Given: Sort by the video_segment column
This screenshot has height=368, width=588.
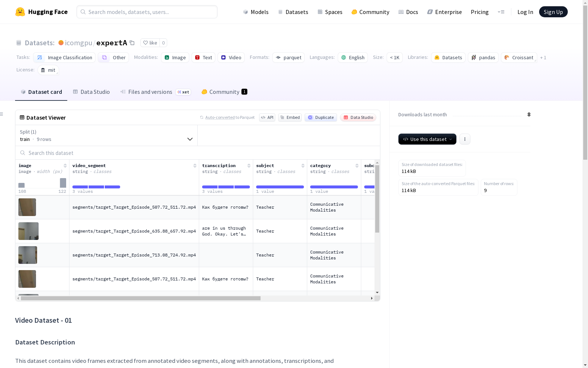Looking at the screenshot, I should pyautogui.click(x=195, y=166).
